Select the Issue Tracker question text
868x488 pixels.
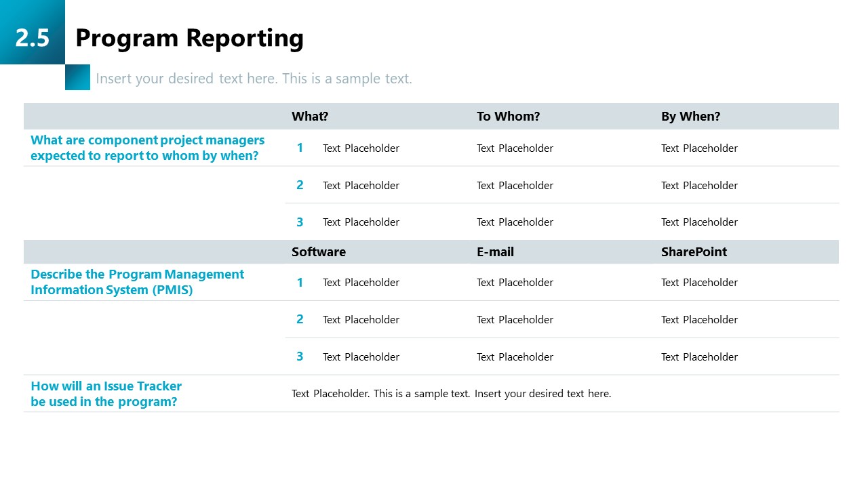[106, 394]
